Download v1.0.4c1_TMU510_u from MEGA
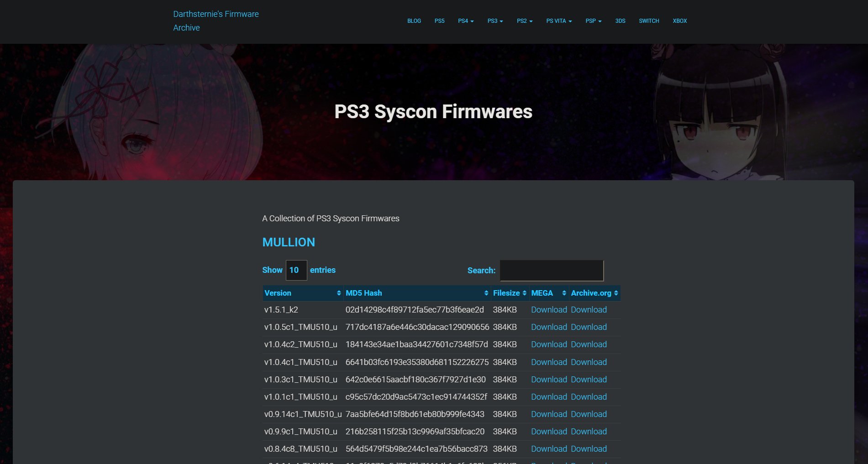Image resolution: width=868 pixels, height=464 pixels. 549,362
